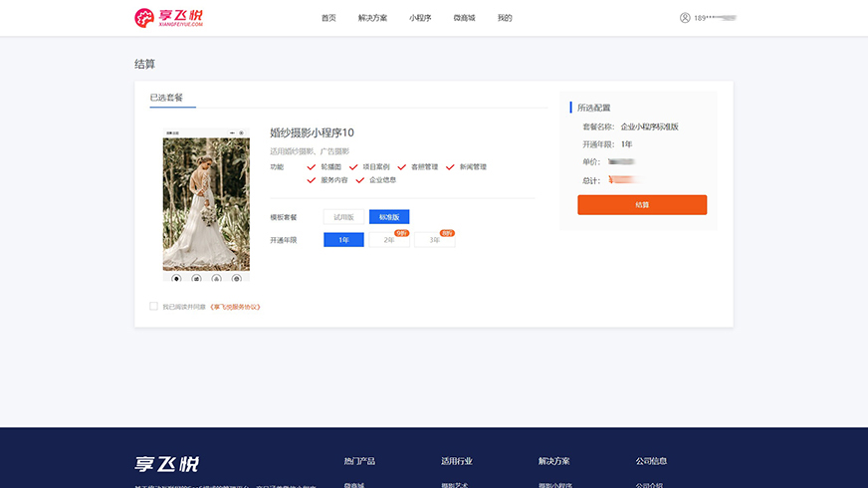This screenshot has width=868, height=488.
Task: Click the wedding dress preview image
Action: (x=206, y=203)
